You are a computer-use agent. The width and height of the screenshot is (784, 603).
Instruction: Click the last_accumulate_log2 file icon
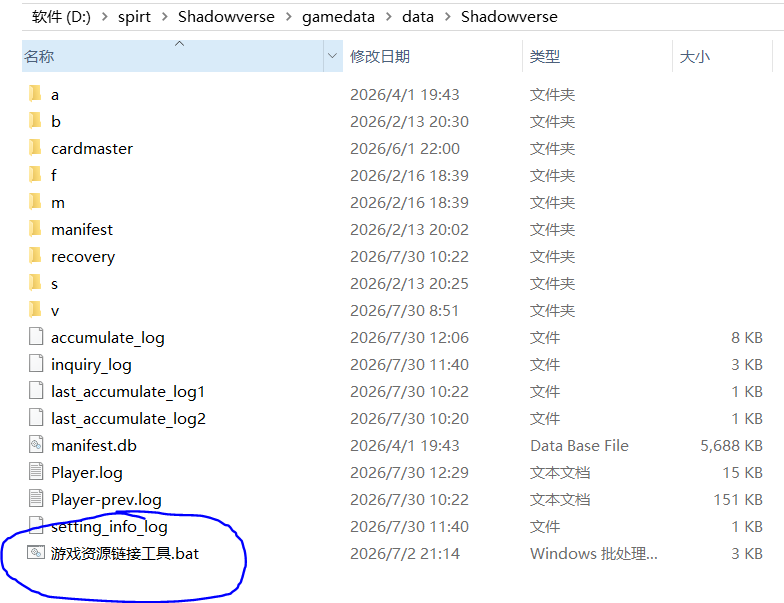36,418
